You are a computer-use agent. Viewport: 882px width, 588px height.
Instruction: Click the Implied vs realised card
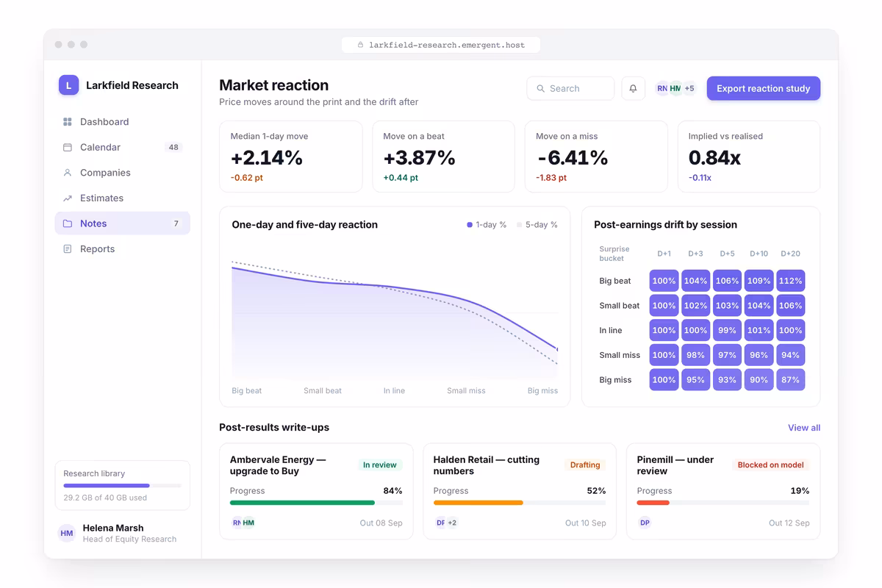749,157
